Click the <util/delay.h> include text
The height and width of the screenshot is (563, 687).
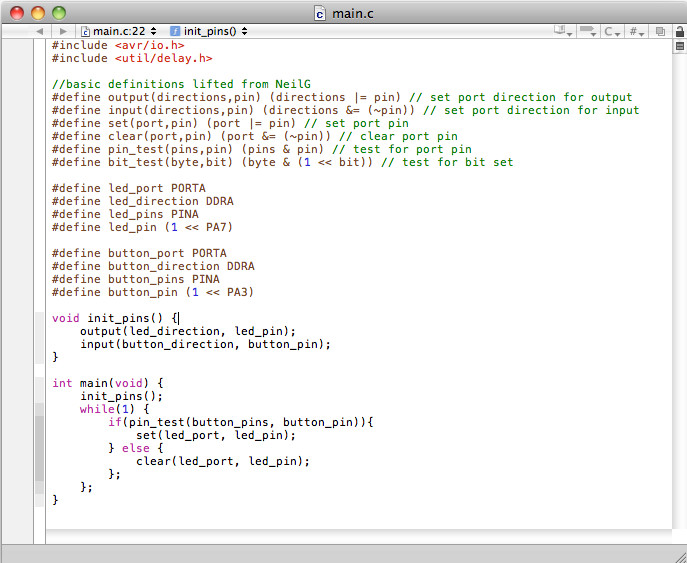[x=163, y=58]
